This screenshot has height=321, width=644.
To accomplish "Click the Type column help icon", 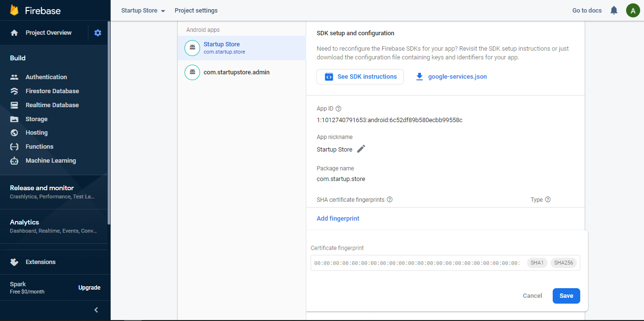I will [548, 199].
